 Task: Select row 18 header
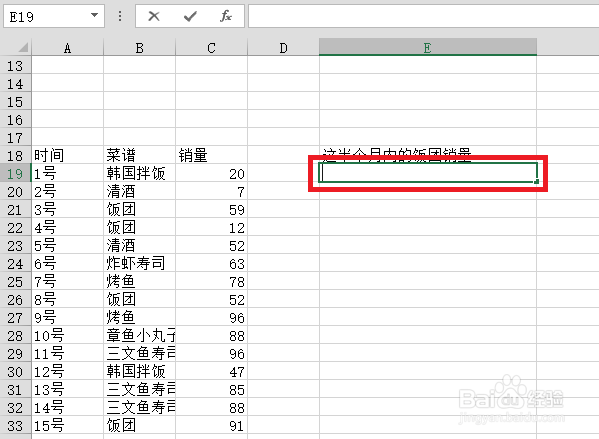point(15,156)
